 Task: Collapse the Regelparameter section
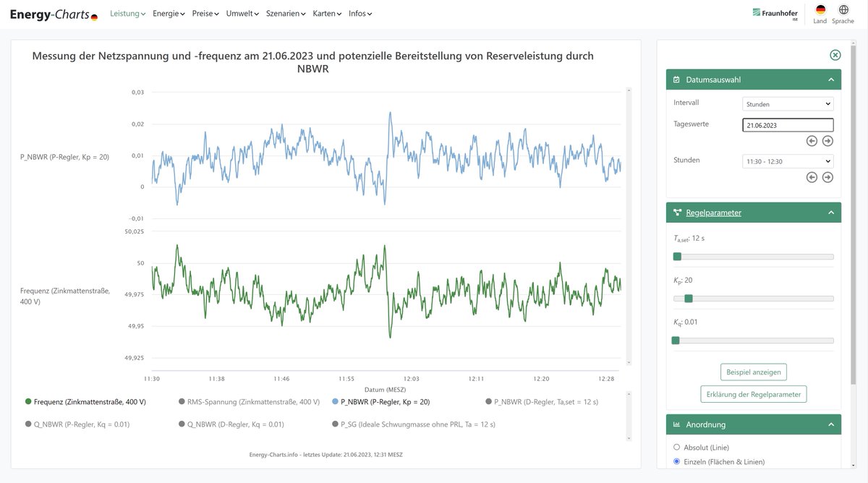pos(830,213)
